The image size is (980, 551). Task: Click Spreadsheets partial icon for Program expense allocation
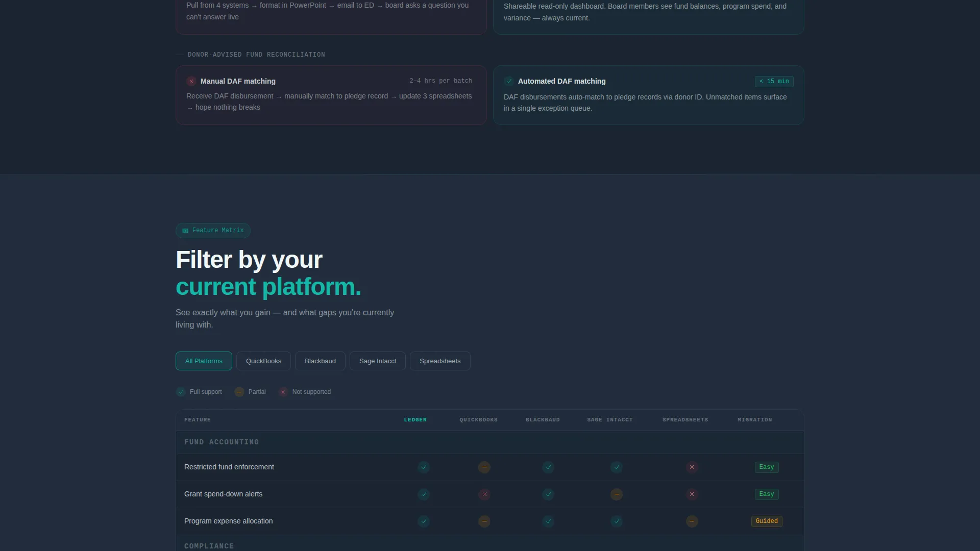692,521
